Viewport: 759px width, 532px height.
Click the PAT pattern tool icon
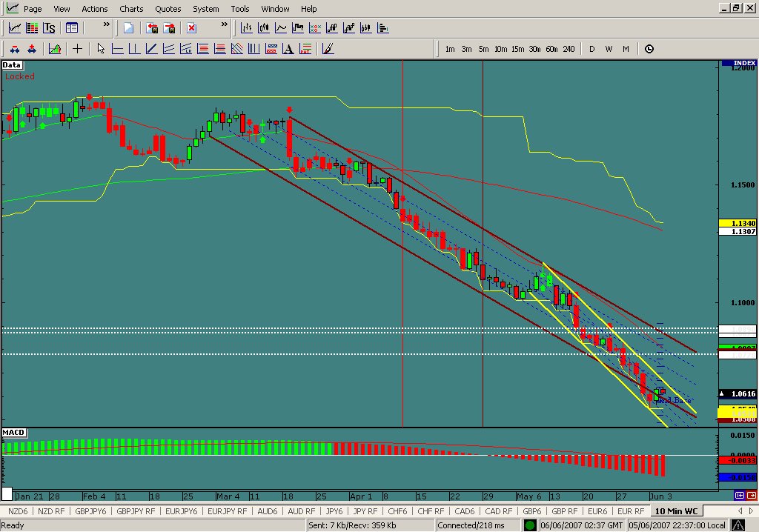click(x=305, y=49)
